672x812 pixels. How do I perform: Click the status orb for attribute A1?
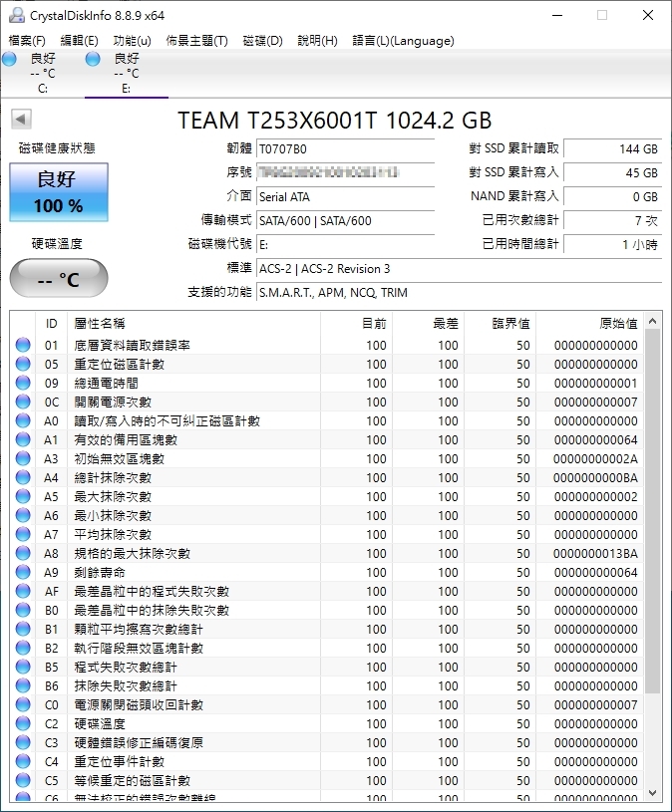click(x=23, y=439)
